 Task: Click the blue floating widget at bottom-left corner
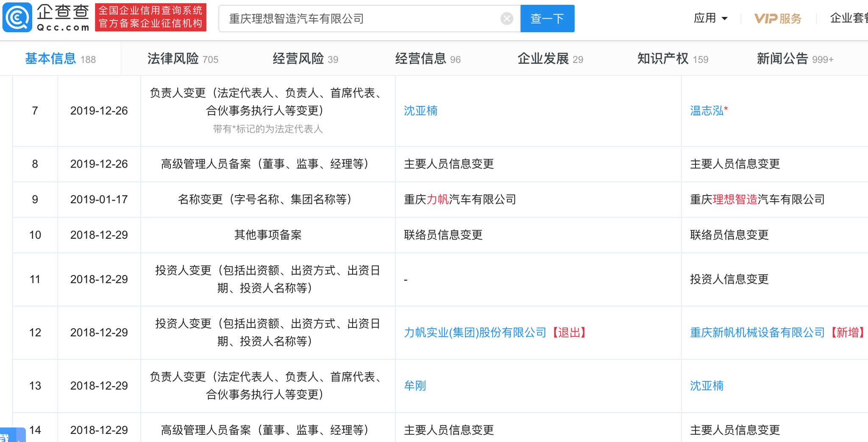[13, 435]
